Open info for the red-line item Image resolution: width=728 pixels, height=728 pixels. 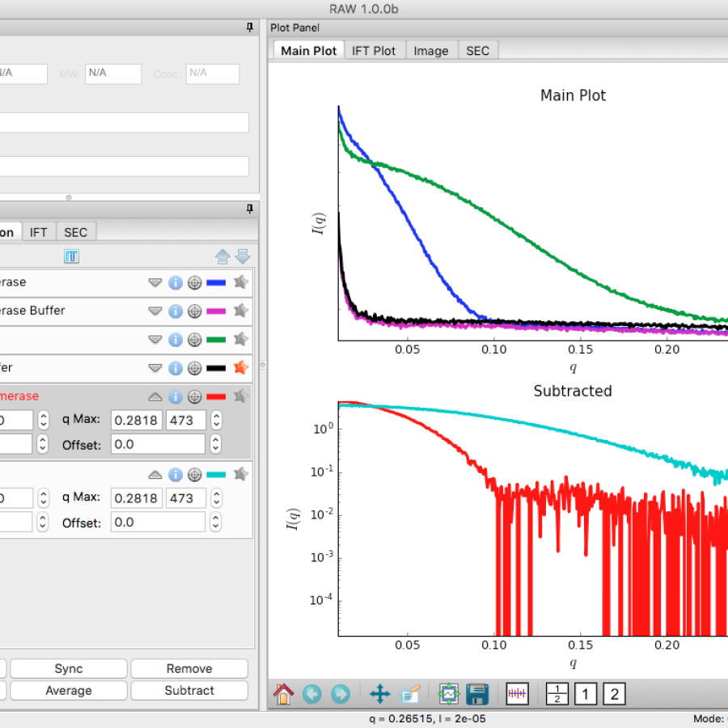(175, 397)
